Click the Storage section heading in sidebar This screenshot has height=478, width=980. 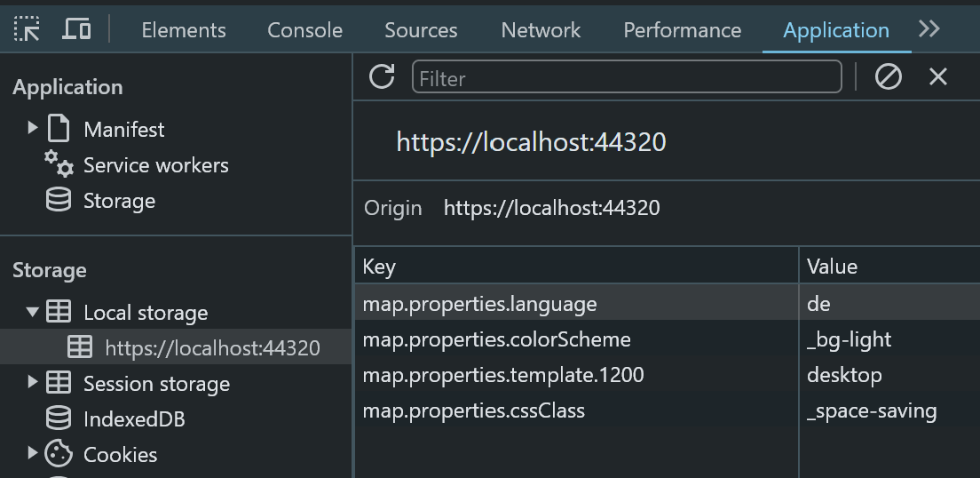tap(50, 270)
